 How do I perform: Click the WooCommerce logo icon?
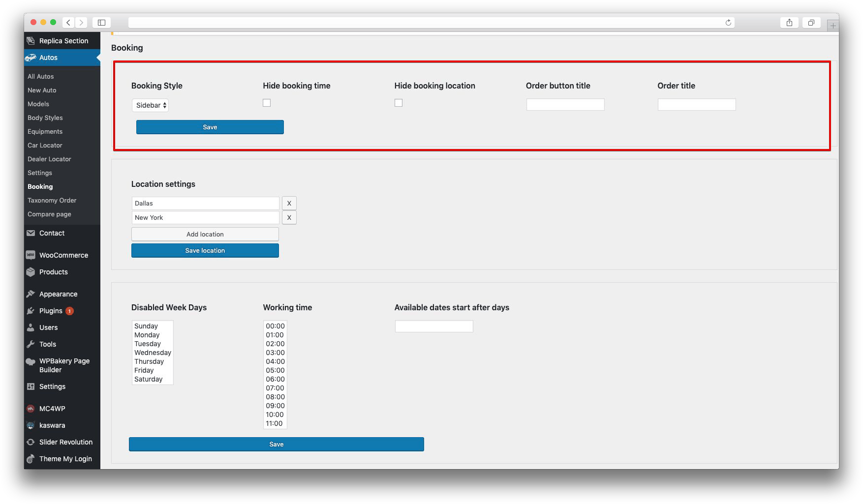tap(31, 255)
